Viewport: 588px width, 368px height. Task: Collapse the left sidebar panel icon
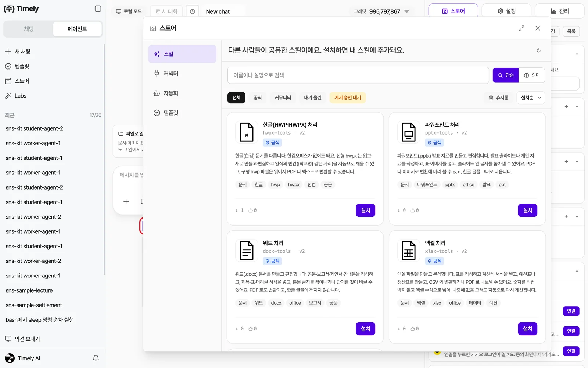98,8
